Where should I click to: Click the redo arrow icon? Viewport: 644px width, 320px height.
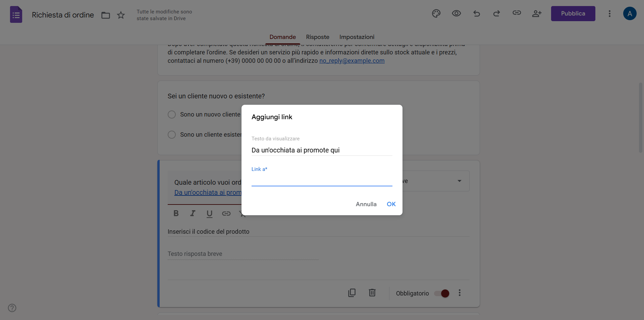(x=496, y=13)
